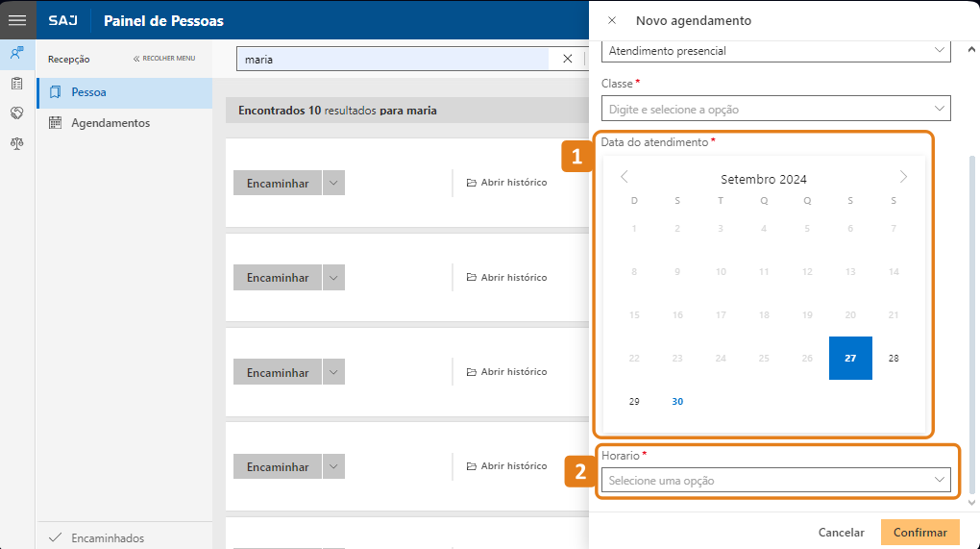The width and height of the screenshot is (980, 549).
Task: Go to next month in calendar
Action: (903, 177)
